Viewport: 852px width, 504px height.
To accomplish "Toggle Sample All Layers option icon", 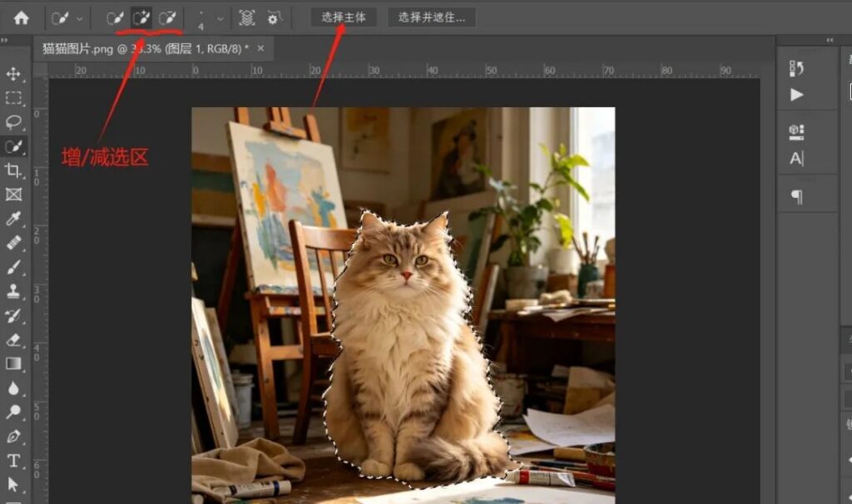I will (246, 18).
